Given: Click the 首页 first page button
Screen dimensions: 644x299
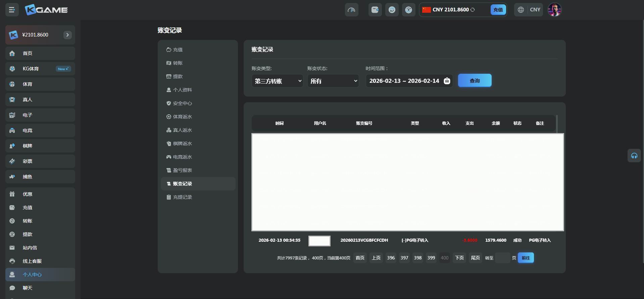Looking at the screenshot, I should click(360, 258).
